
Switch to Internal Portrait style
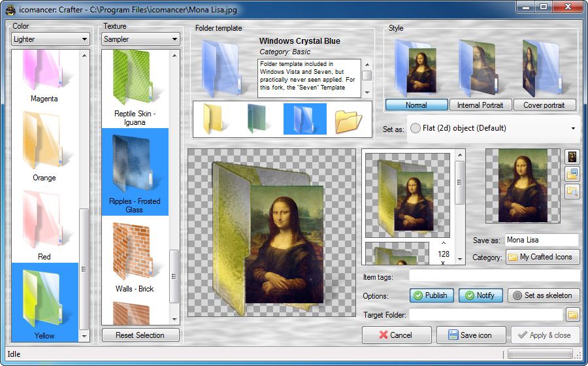click(480, 105)
